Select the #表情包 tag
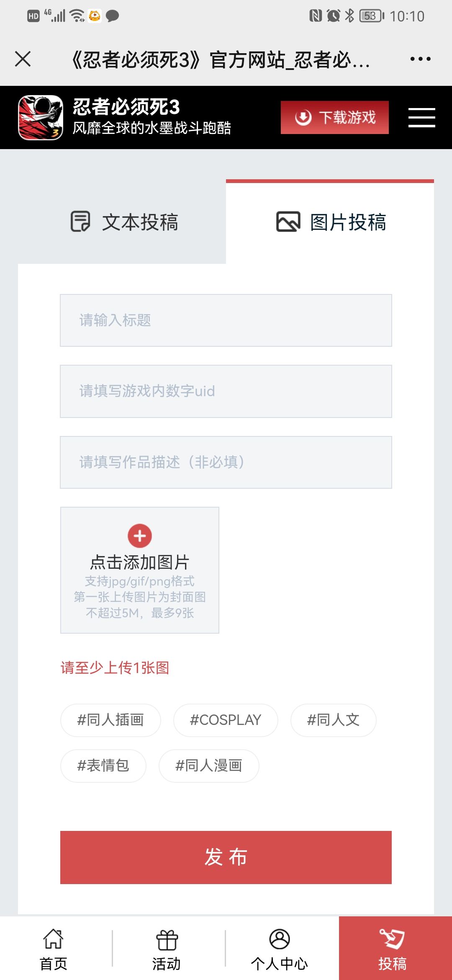This screenshot has height=980, width=452. [103, 766]
